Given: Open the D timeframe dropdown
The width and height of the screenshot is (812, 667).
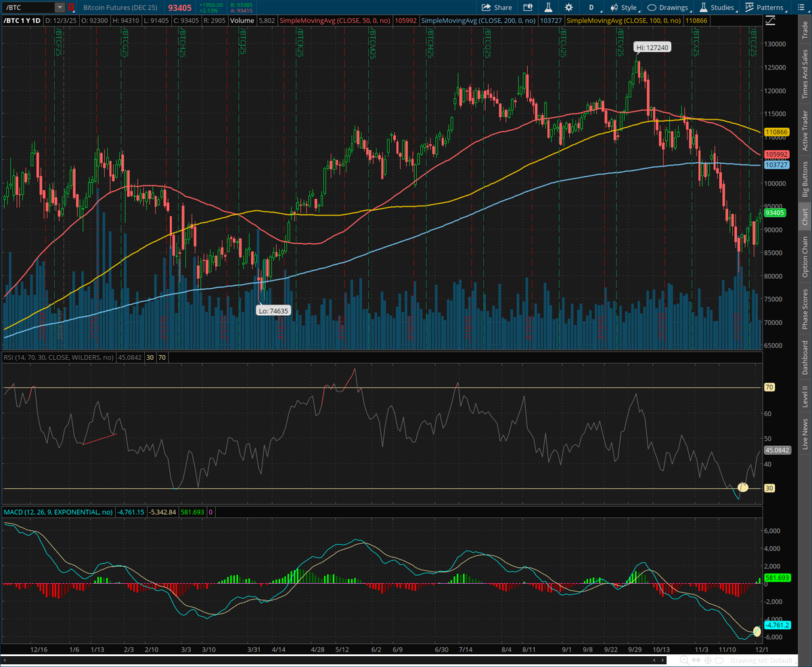Looking at the screenshot, I should click(x=591, y=7).
